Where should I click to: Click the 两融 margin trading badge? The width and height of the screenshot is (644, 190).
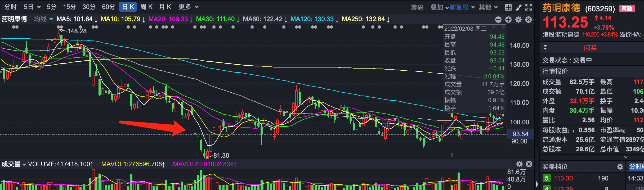click(627, 9)
